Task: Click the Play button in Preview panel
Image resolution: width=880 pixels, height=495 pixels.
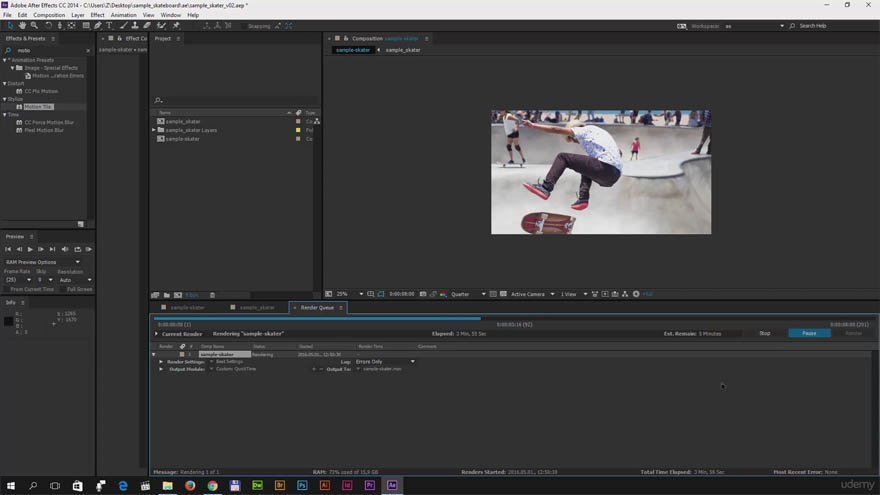Action: [x=30, y=249]
